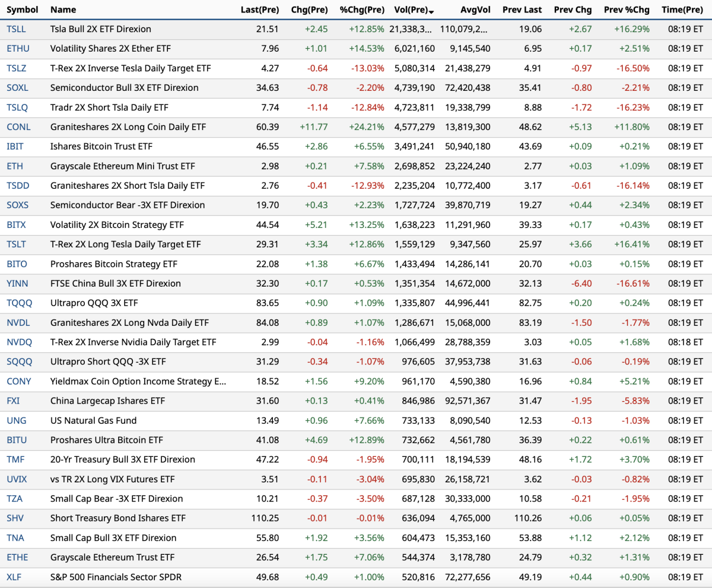Select the NVDL symbol link
The height and width of the screenshot is (588, 712).
pyautogui.click(x=18, y=323)
